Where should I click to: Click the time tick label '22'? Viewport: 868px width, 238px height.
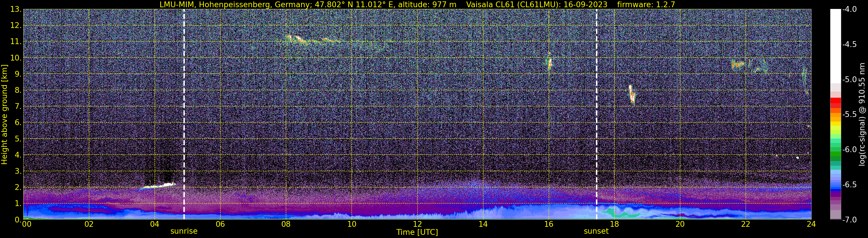(746, 224)
